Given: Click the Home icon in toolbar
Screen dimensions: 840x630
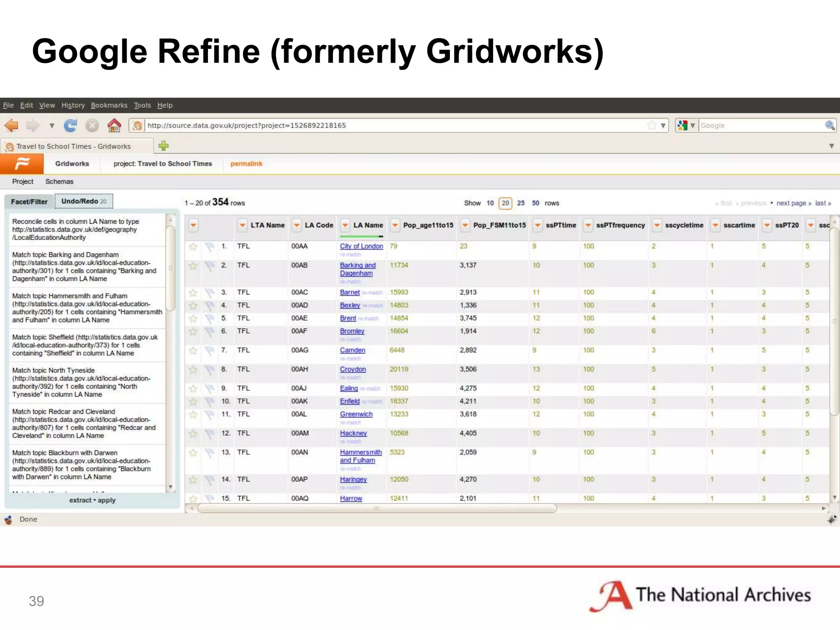Looking at the screenshot, I should 114,125.
